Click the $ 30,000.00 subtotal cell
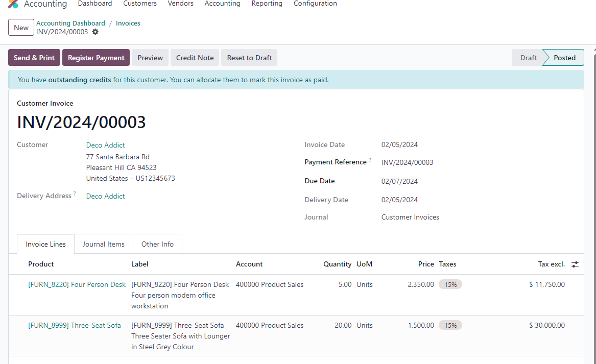 click(547, 325)
